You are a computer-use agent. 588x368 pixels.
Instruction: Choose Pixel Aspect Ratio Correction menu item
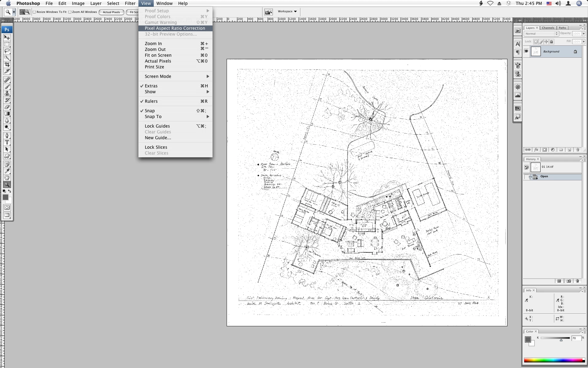point(175,28)
